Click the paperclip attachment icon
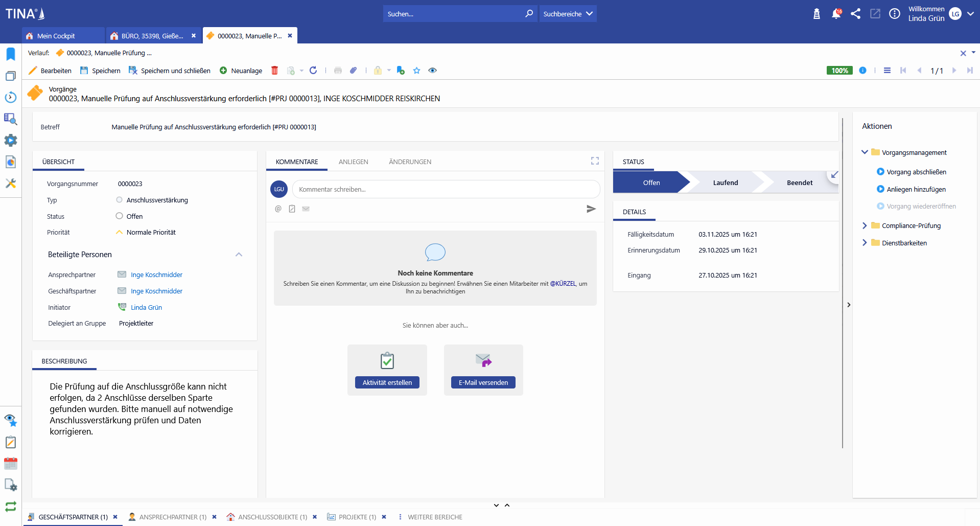The image size is (980, 526). (x=353, y=71)
